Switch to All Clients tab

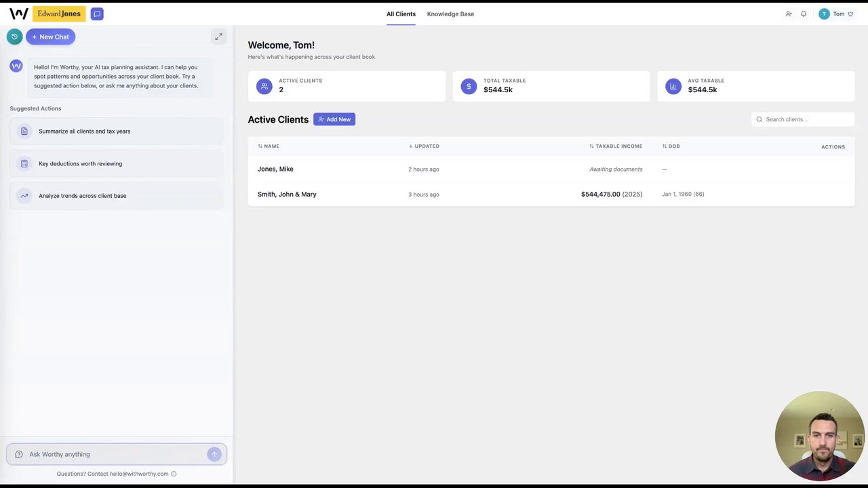point(401,14)
